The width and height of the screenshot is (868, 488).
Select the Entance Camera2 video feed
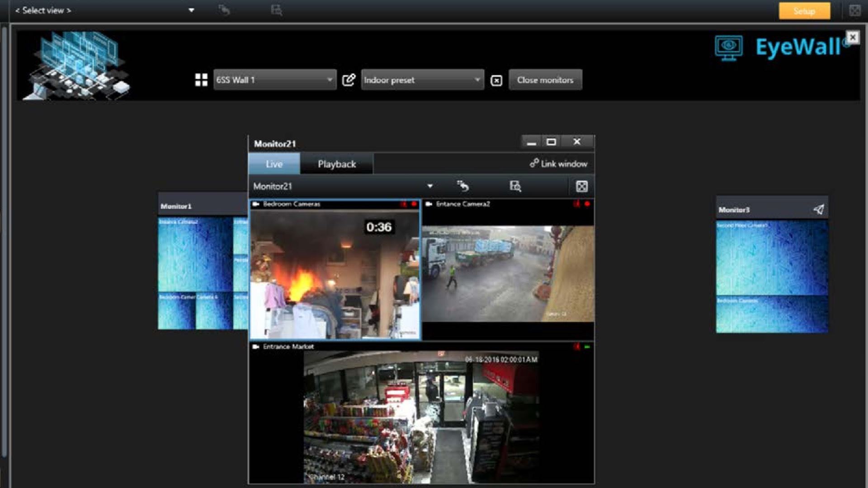pos(508,274)
